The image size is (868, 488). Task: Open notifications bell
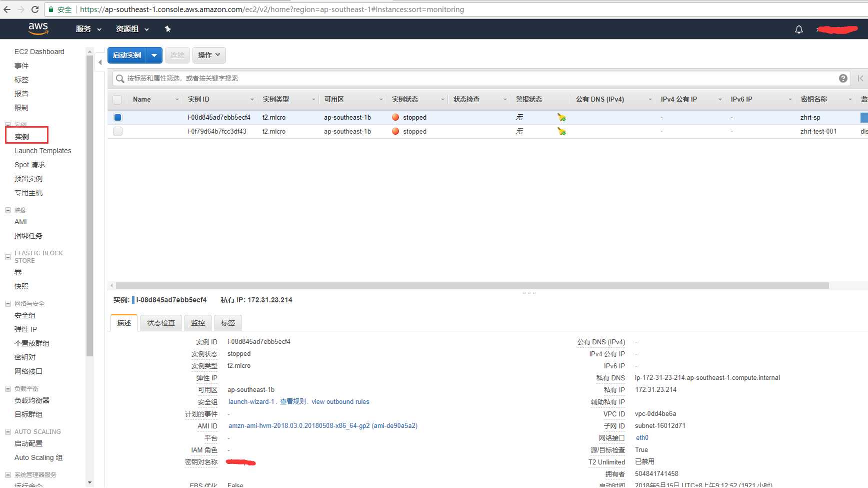pyautogui.click(x=799, y=30)
